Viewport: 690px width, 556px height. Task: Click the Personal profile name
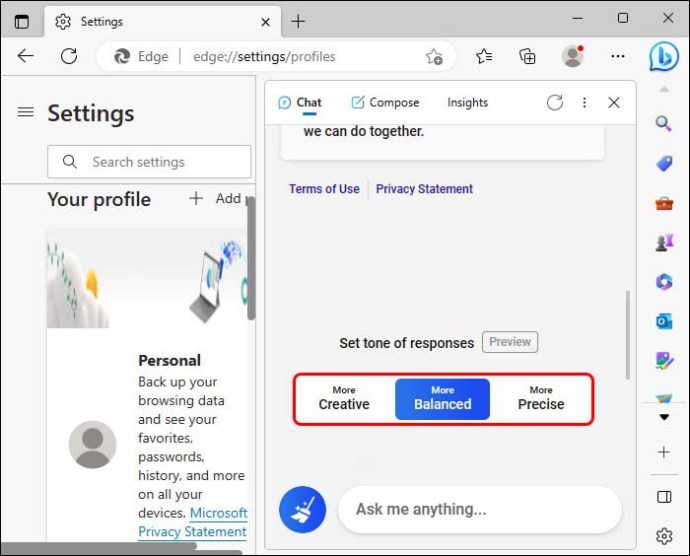(x=169, y=361)
